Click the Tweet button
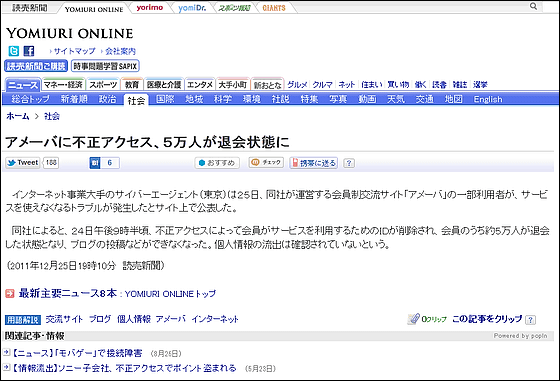The image size is (560, 381). pos(22,163)
